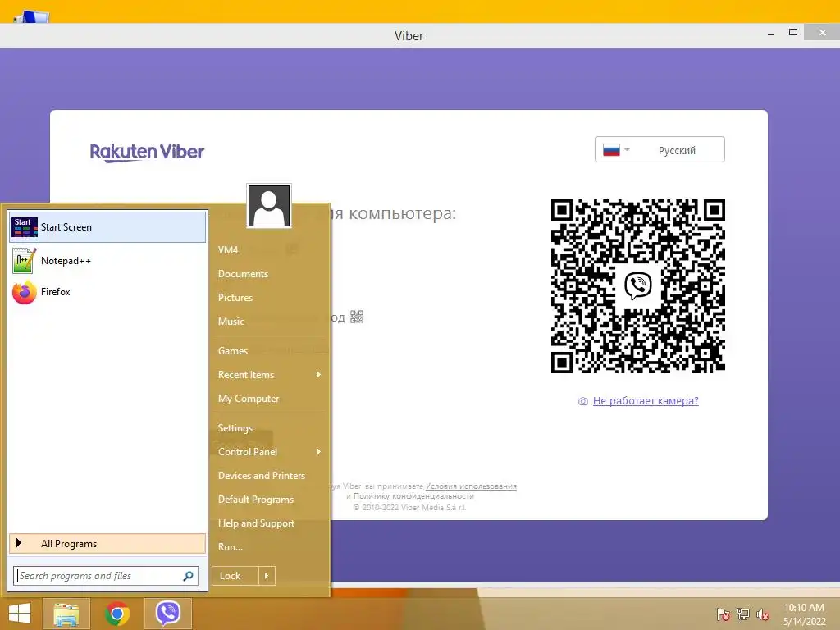Launch Notepad++ from start menu

tap(107, 261)
